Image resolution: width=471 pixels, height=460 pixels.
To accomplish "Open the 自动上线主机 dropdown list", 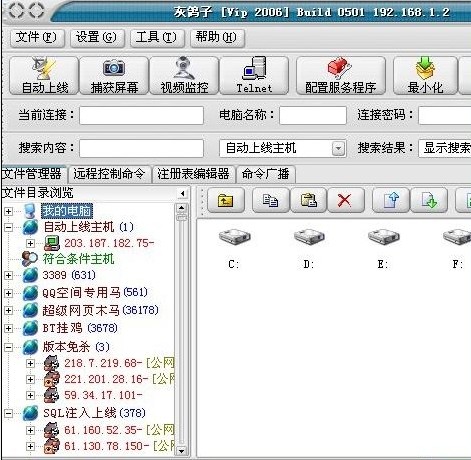I will (x=338, y=148).
